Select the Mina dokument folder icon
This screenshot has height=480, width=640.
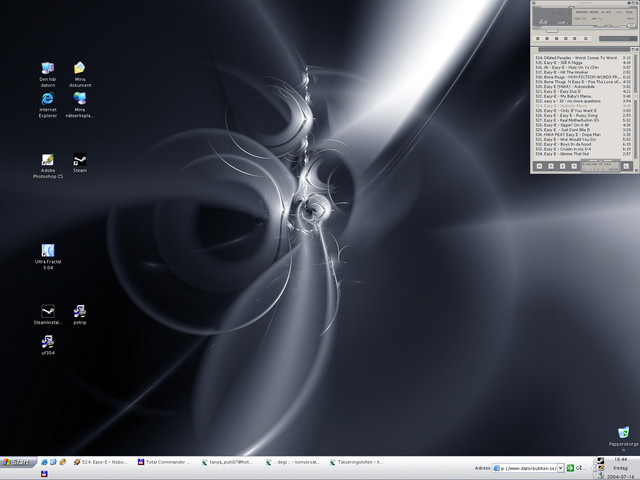(x=80, y=68)
